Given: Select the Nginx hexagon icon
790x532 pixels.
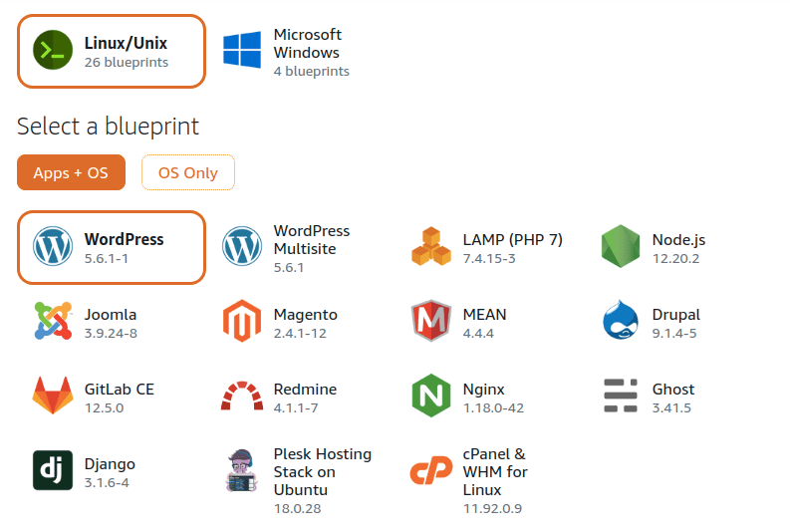Looking at the screenshot, I should (431, 396).
